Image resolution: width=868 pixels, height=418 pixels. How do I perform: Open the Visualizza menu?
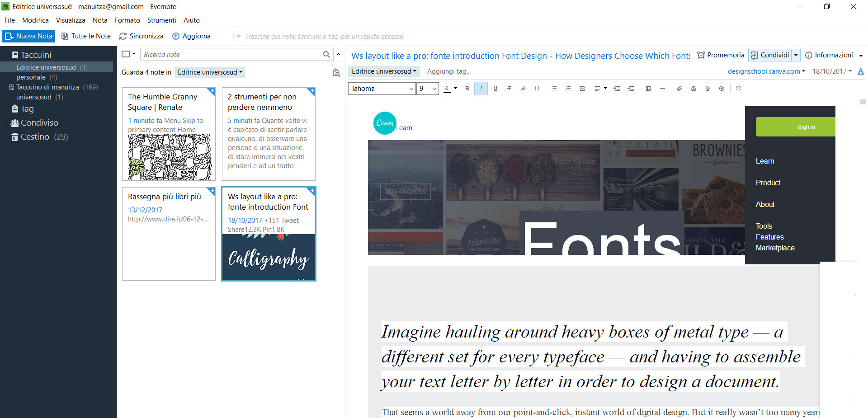71,20
